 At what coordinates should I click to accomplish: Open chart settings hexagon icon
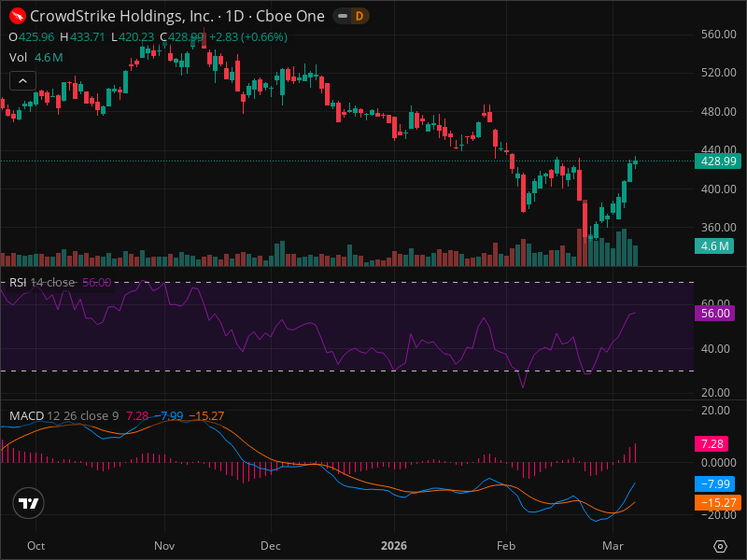pyautogui.click(x=720, y=546)
